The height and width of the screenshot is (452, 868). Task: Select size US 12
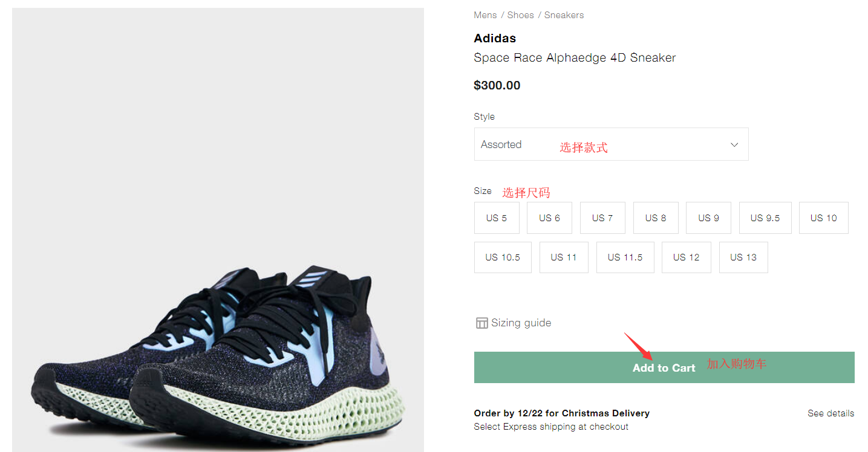(686, 257)
